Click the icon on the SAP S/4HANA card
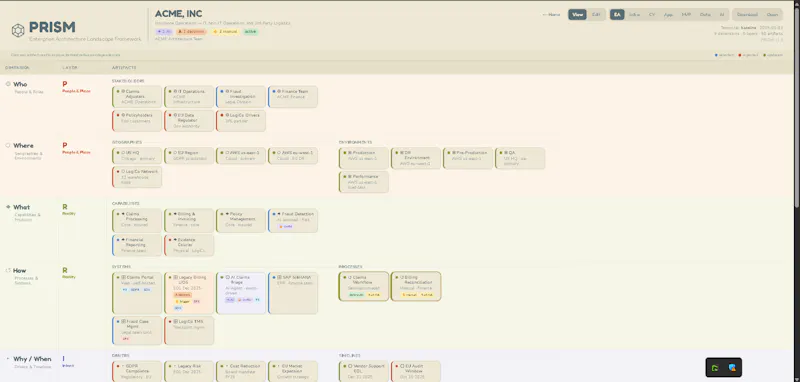The width and height of the screenshot is (800, 382). pos(279,277)
